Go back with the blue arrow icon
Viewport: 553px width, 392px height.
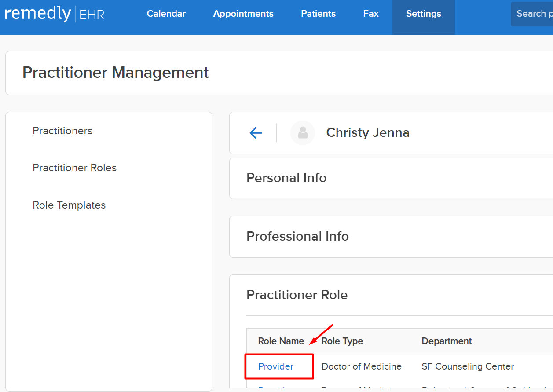tap(256, 133)
